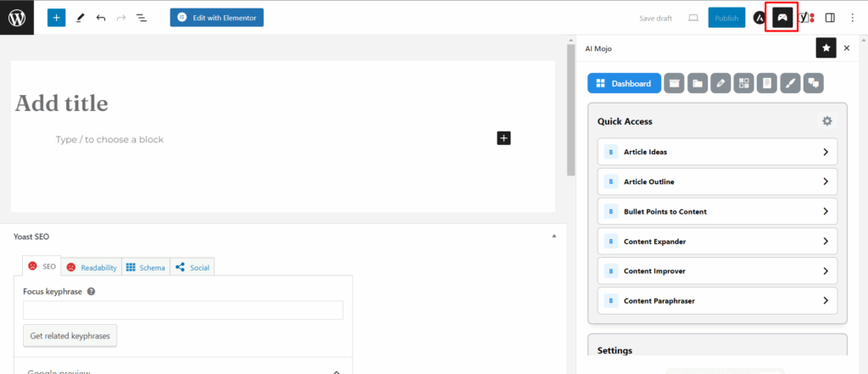Click the editor vertical scrollbar

[570, 111]
